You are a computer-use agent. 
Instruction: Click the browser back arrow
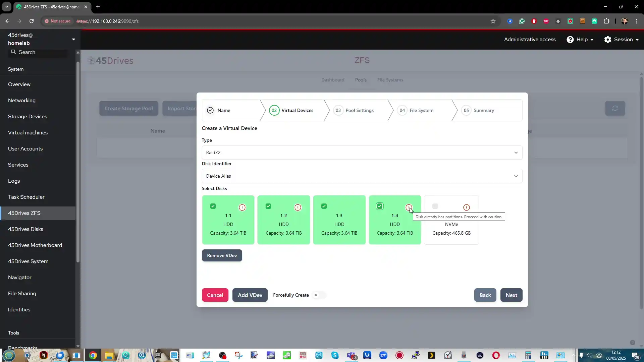coord(7,21)
